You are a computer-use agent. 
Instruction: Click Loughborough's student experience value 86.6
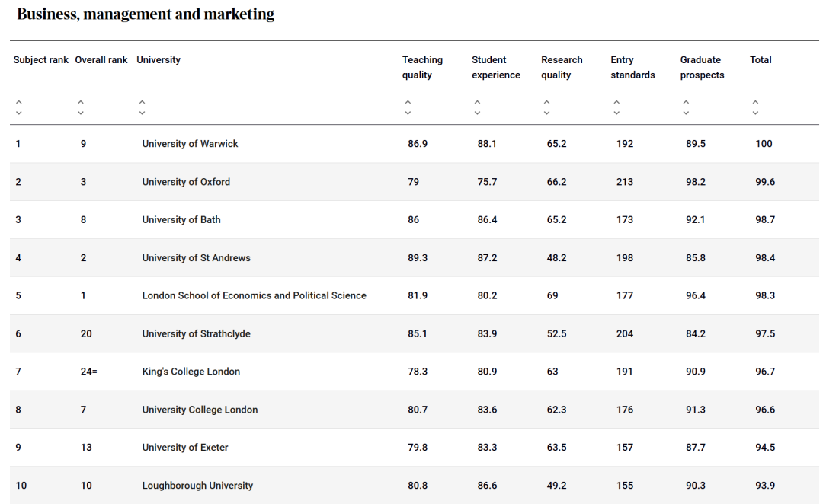coord(487,486)
